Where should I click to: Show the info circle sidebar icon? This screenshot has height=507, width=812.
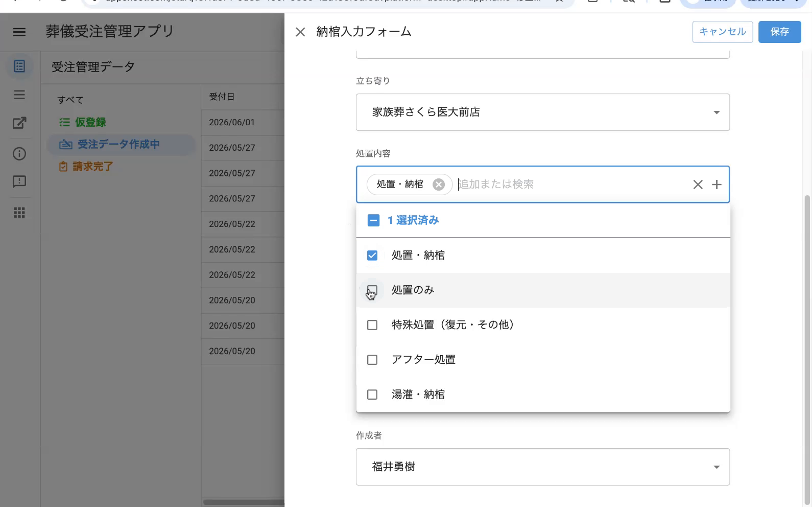[x=19, y=154]
